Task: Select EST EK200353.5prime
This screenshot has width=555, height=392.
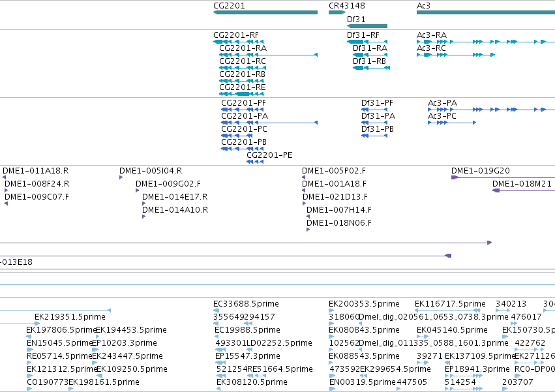Action: pyautogui.click(x=364, y=304)
